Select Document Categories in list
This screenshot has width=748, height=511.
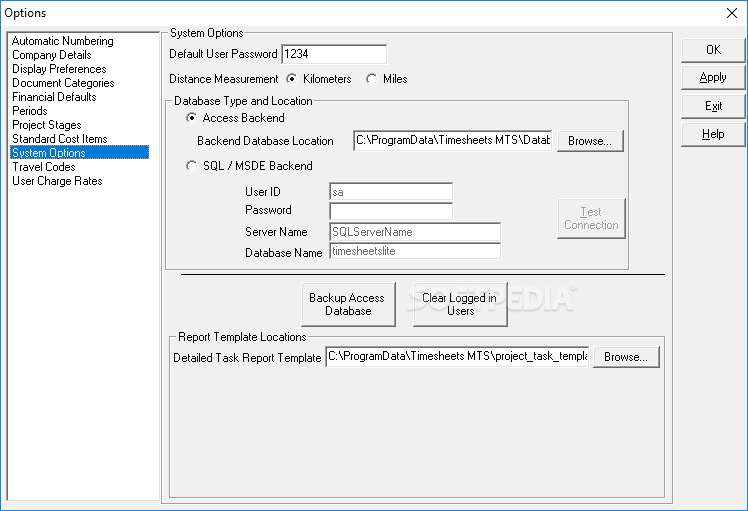63,83
